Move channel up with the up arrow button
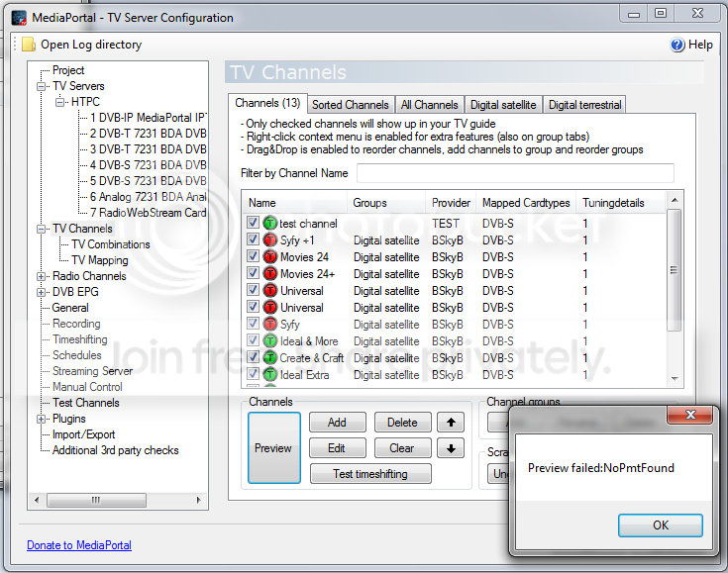This screenshot has height=573, width=728. [x=451, y=423]
